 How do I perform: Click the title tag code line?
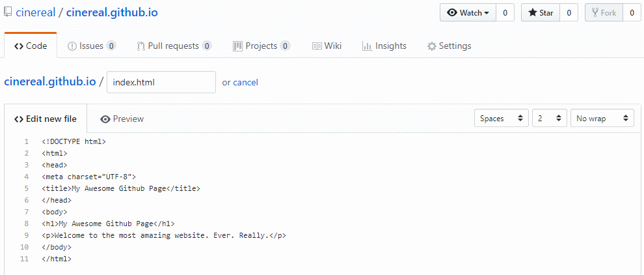pos(121,188)
